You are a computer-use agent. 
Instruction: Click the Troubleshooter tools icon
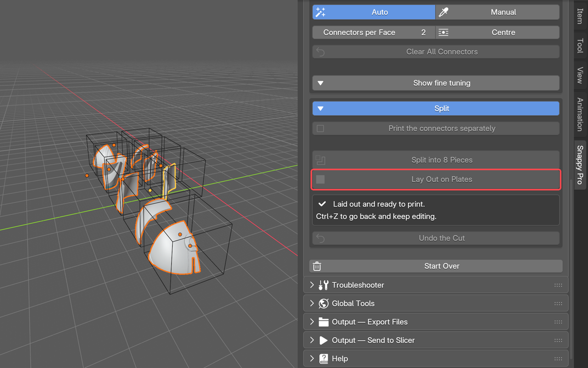(323, 285)
